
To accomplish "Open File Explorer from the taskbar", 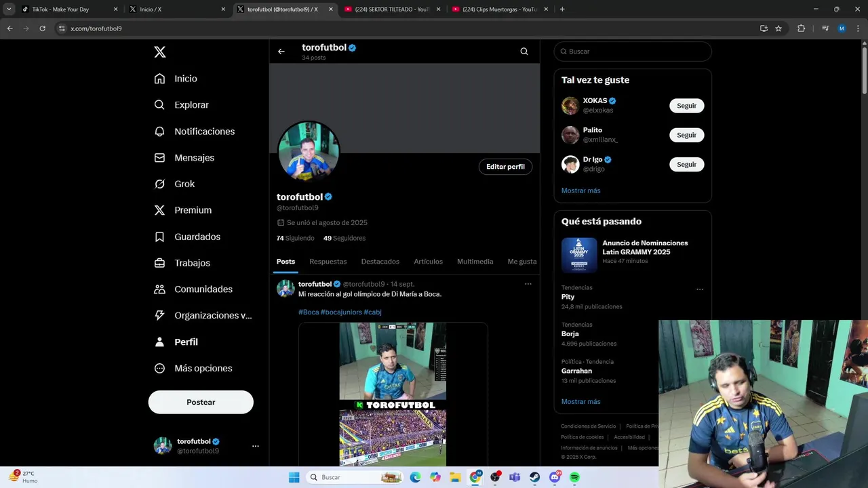I will (455, 477).
